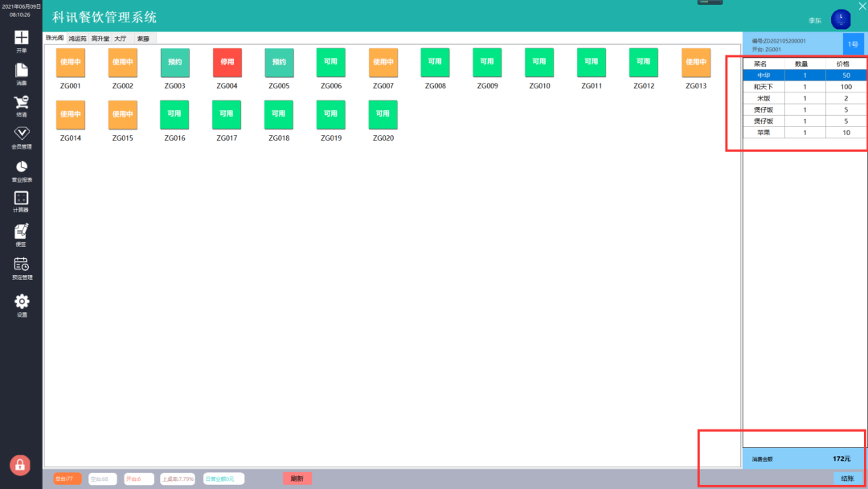Click the 日营业额 daily revenue badge
Image resolution: width=868 pixels, height=489 pixels.
coord(223,479)
